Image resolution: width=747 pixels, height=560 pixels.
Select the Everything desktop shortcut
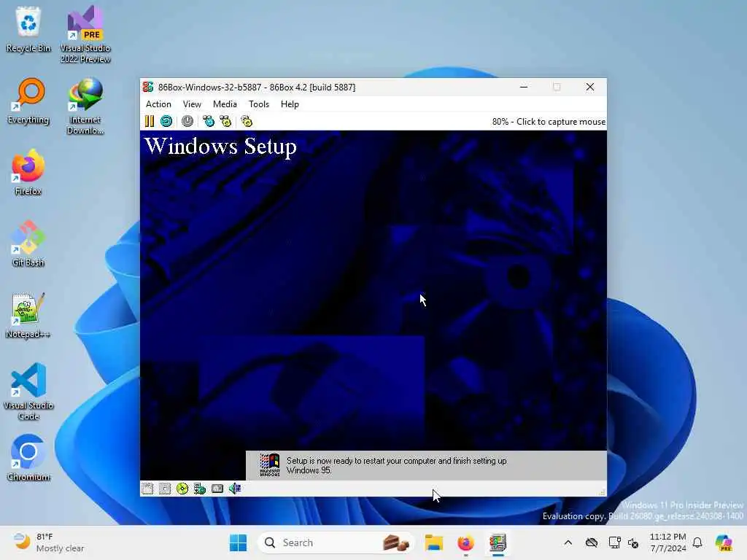click(x=28, y=101)
